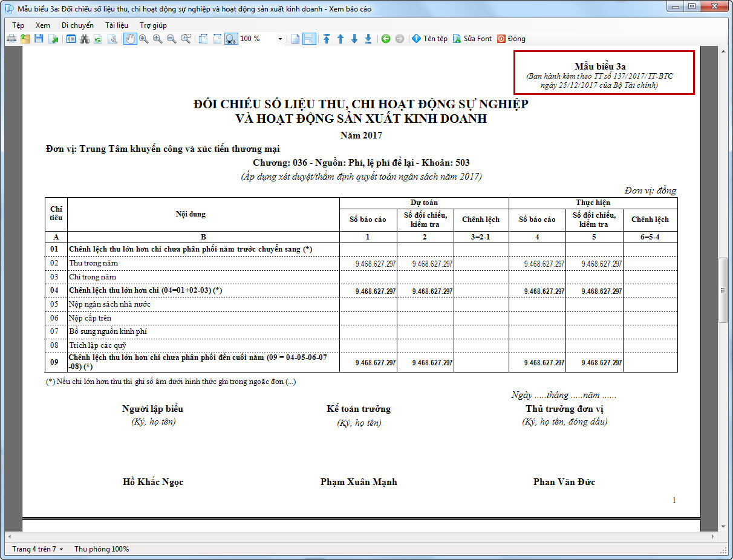733x560 pixels.
Task: Go back with green arrow
Action: (386, 39)
